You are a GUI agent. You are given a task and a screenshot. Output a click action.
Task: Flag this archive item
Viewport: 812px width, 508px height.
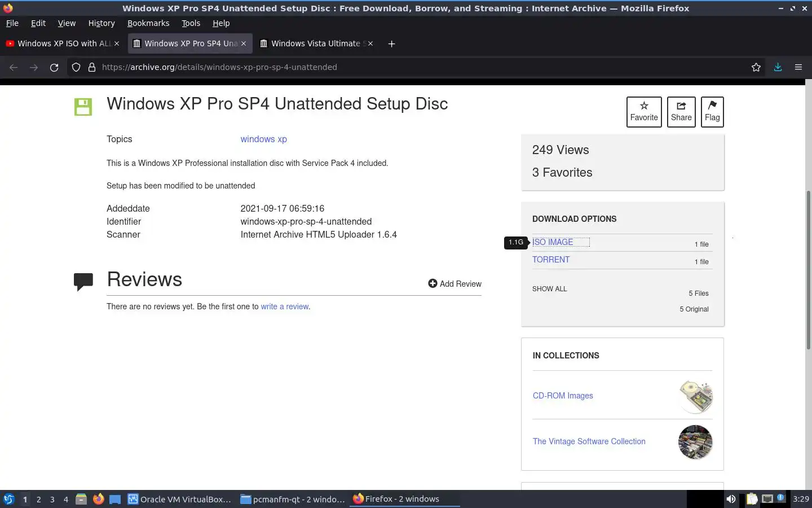click(x=712, y=112)
